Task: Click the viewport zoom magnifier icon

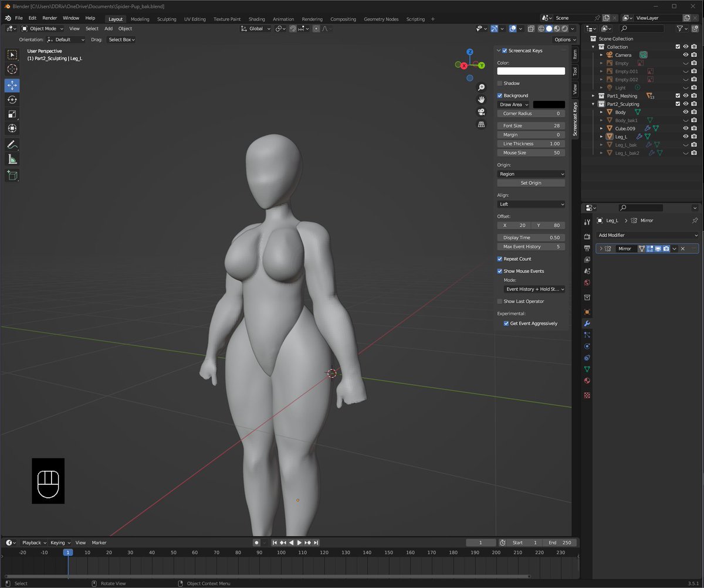Action: click(482, 87)
